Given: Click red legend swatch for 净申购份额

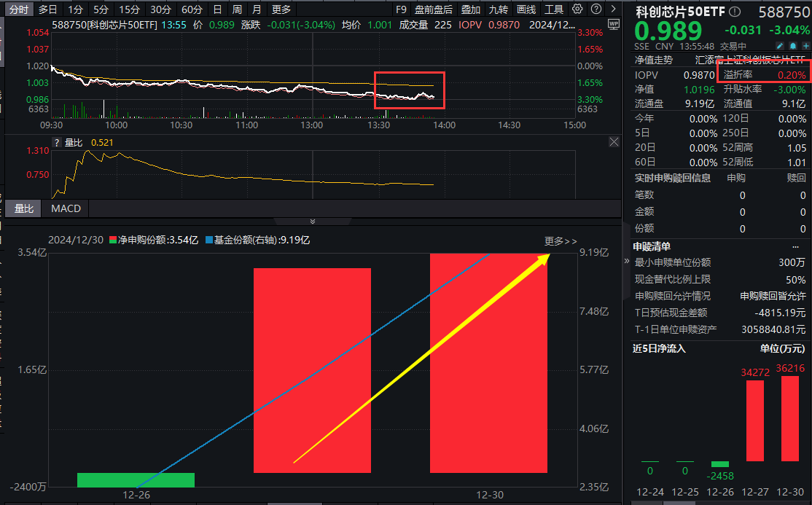Looking at the screenshot, I should click(113, 239).
